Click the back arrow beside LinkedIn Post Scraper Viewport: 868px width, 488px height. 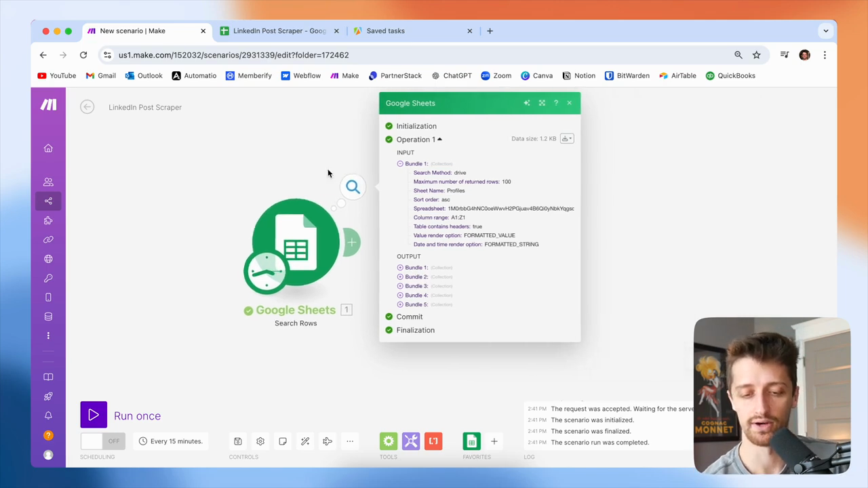(87, 107)
